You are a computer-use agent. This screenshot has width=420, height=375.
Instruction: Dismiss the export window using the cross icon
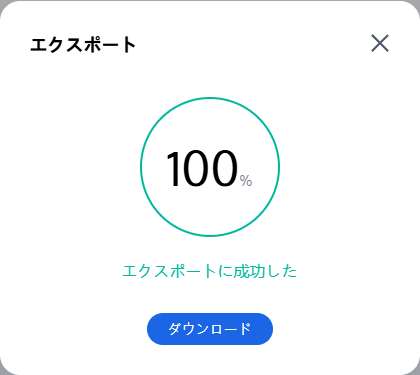[380, 43]
